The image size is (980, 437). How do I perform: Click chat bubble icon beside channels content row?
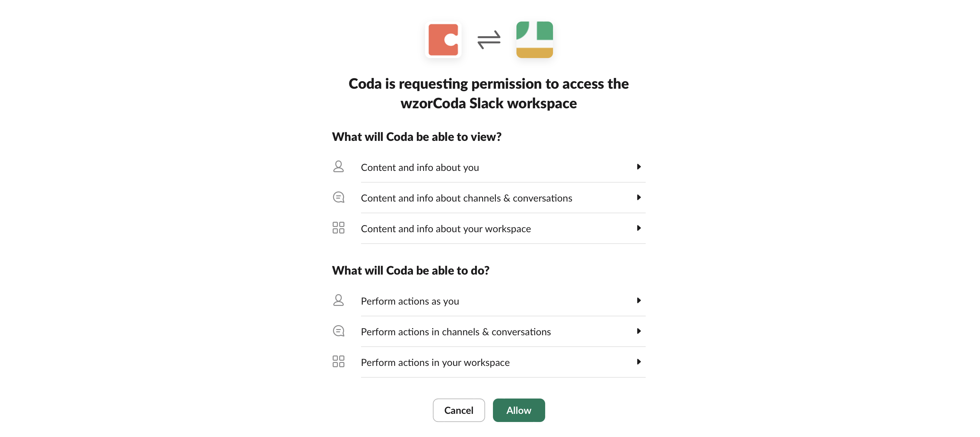tap(338, 198)
